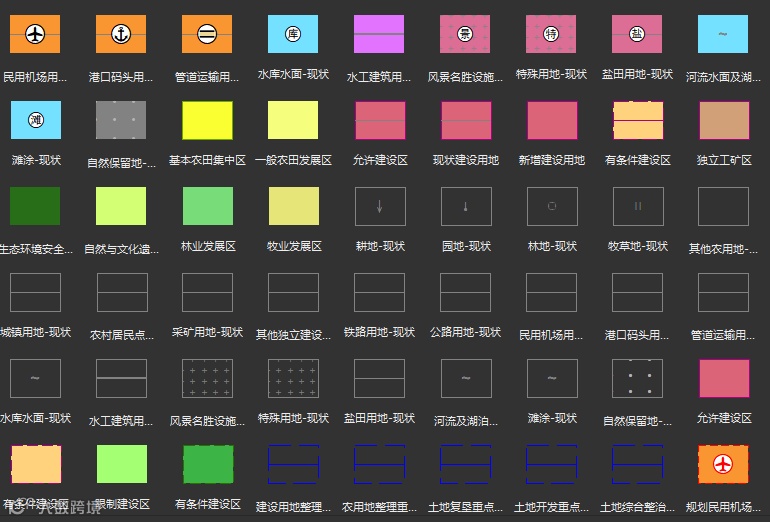Select the 其他独立建设 outline symbol

click(x=293, y=293)
